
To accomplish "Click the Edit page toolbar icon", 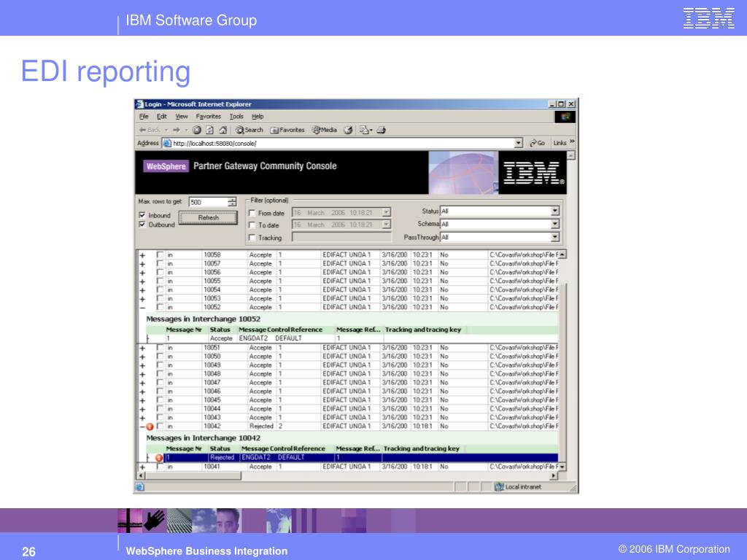I will tap(365, 130).
